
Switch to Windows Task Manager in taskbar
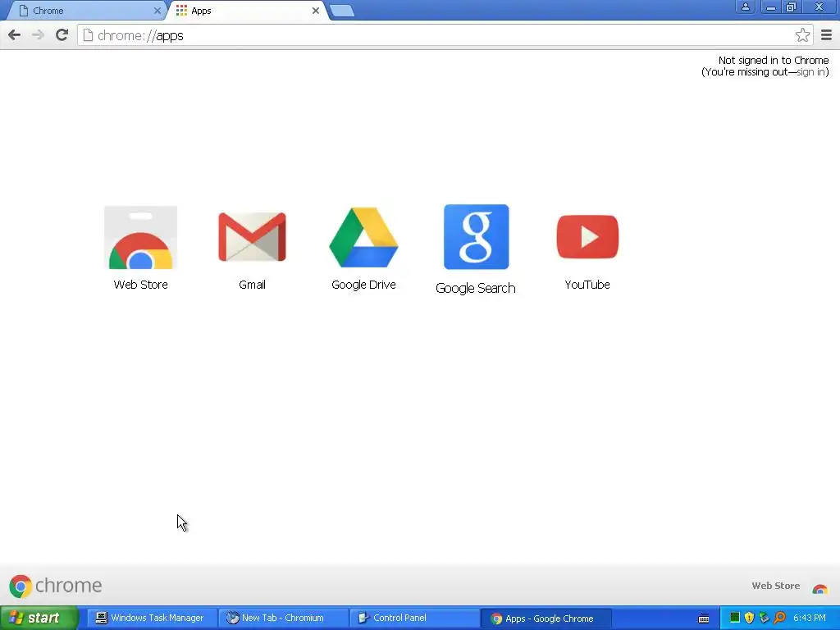tap(151, 618)
